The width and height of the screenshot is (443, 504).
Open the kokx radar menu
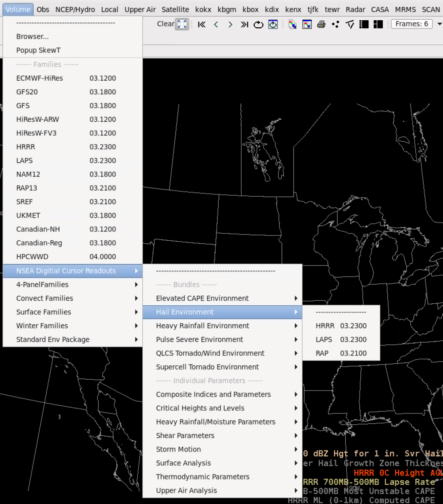click(x=203, y=9)
